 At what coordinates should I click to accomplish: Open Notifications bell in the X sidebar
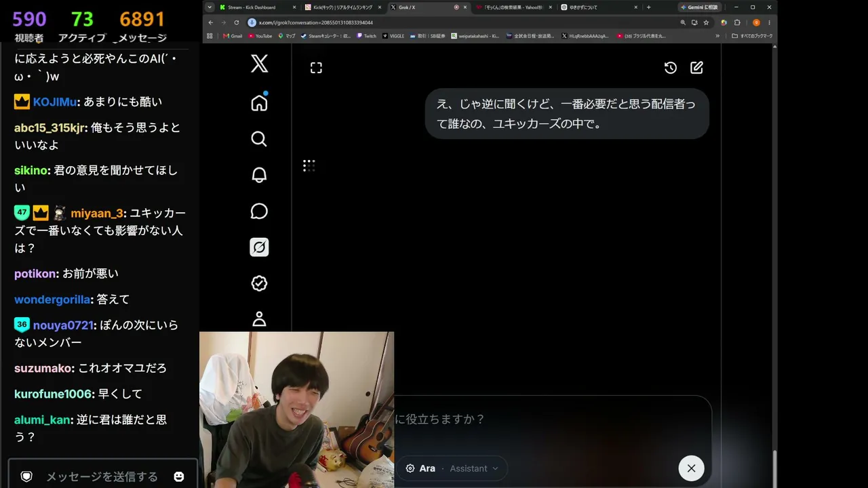(259, 175)
